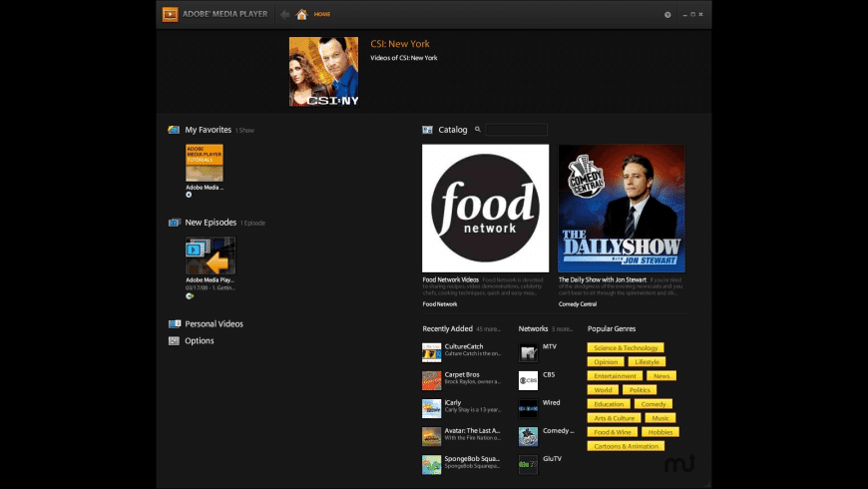Click the catalog search magnifier icon
868x489 pixels.
click(x=478, y=130)
